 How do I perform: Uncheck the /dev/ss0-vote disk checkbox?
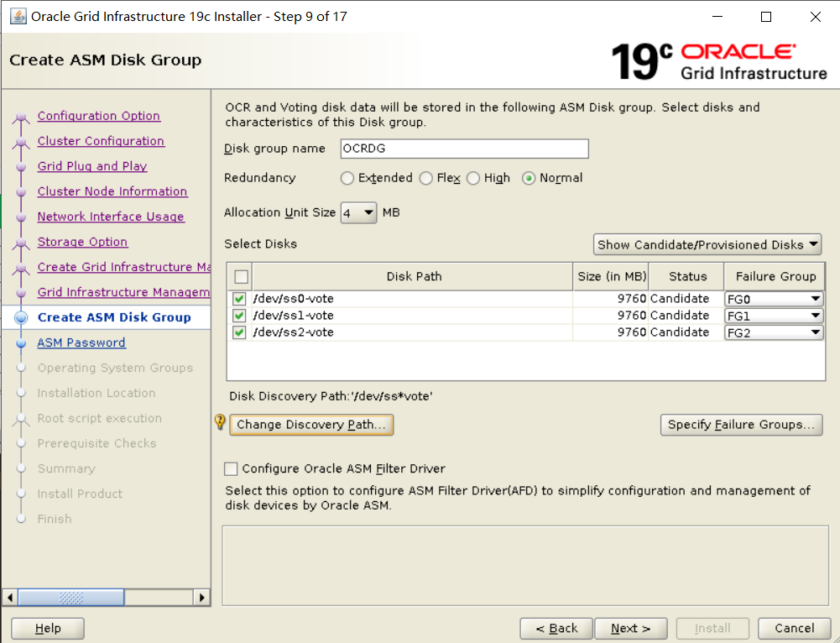(x=239, y=299)
